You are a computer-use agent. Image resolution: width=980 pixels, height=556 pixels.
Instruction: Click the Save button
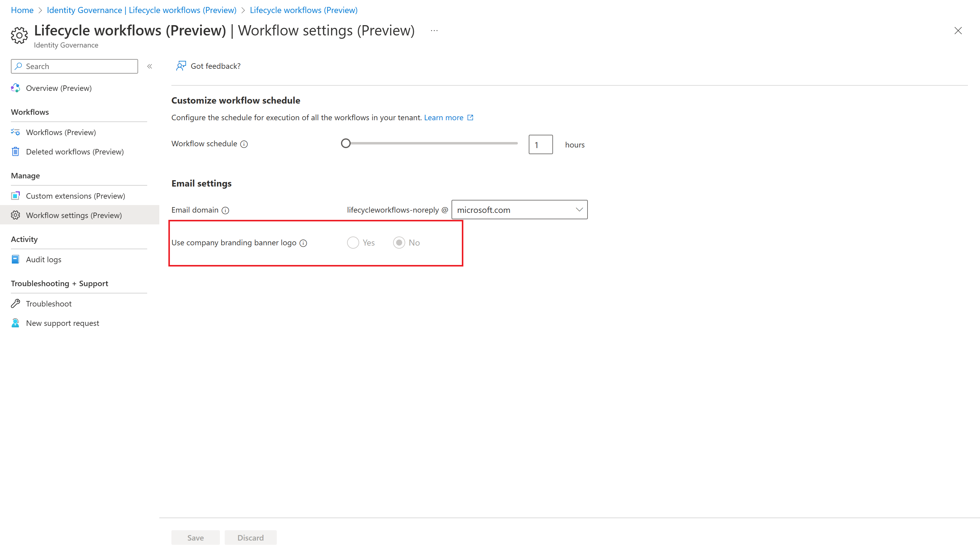coord(195,538)
